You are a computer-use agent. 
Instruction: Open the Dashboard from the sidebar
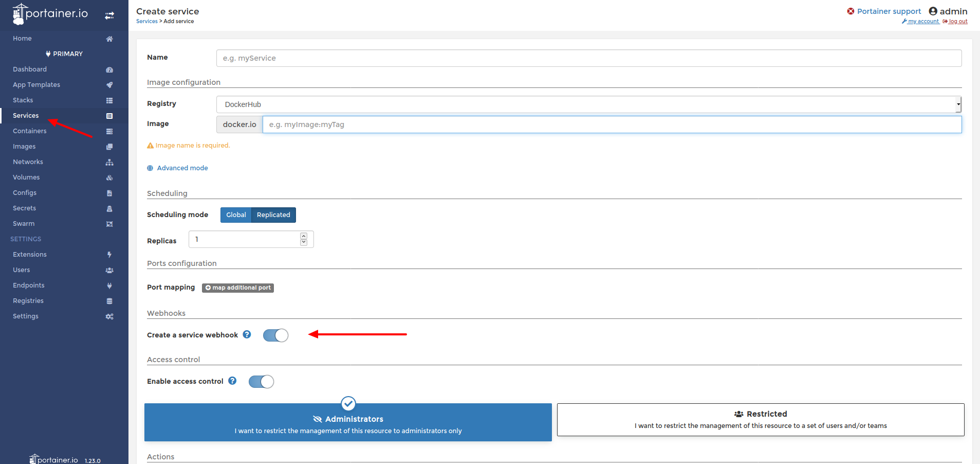click(29, 69)
